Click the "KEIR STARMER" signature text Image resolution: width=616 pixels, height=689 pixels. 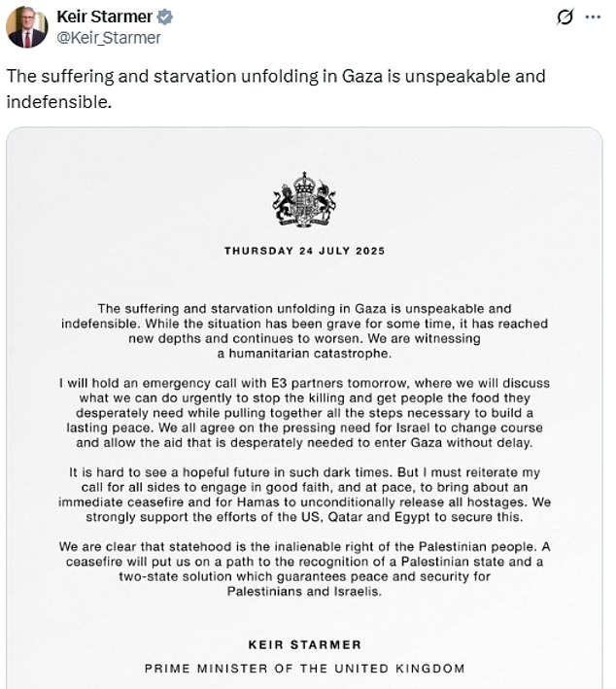point(304,644)
